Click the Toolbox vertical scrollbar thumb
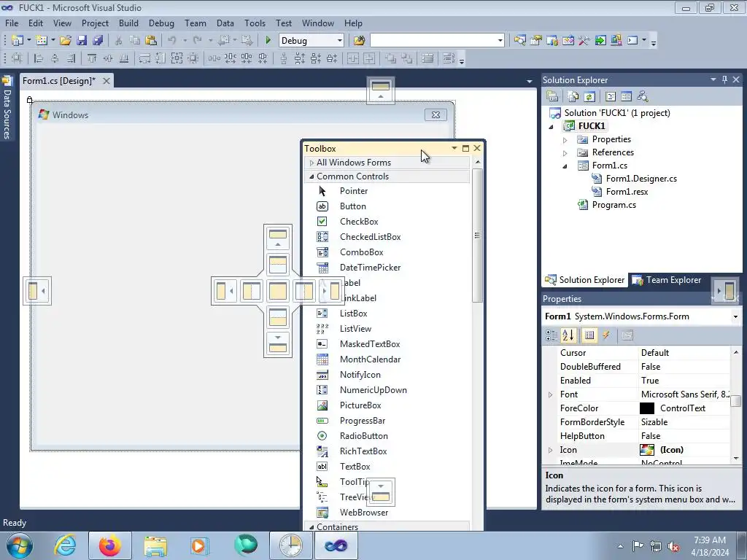 (x=477, y=236)
